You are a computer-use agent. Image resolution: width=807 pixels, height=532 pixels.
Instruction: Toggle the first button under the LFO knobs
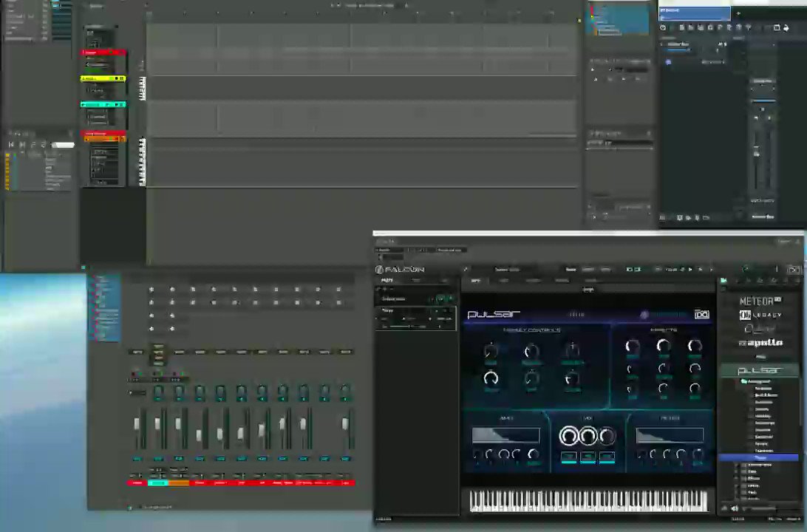[x=569, y=457]
